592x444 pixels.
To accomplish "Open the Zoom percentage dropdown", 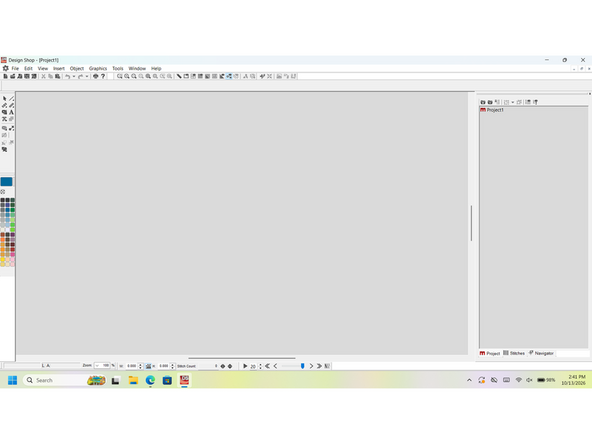I will [97, 366].
